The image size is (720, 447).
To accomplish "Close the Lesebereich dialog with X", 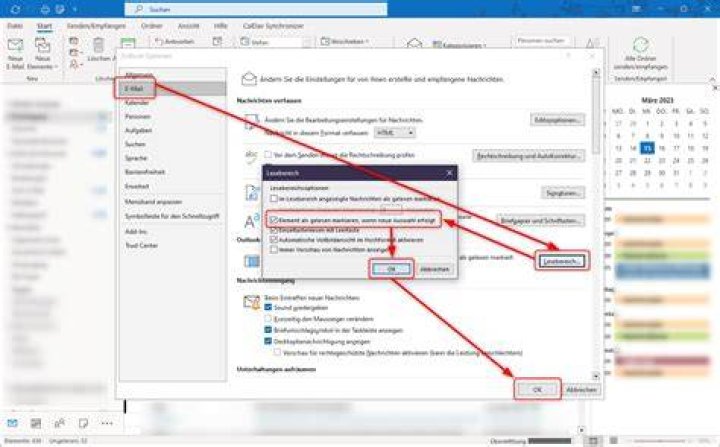I will 449,173.
